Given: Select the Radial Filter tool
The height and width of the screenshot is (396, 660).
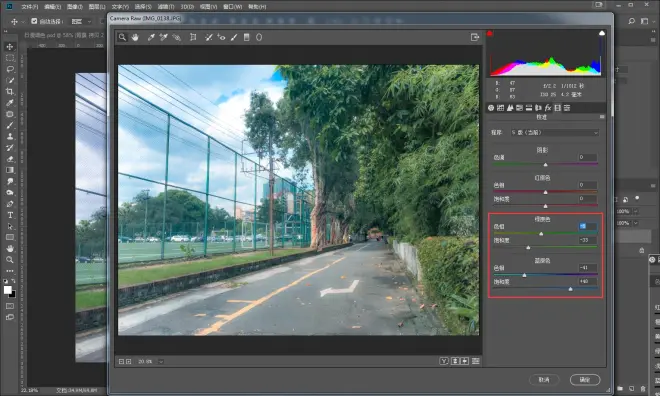Looking at the screenshot, I should point(259,37).
